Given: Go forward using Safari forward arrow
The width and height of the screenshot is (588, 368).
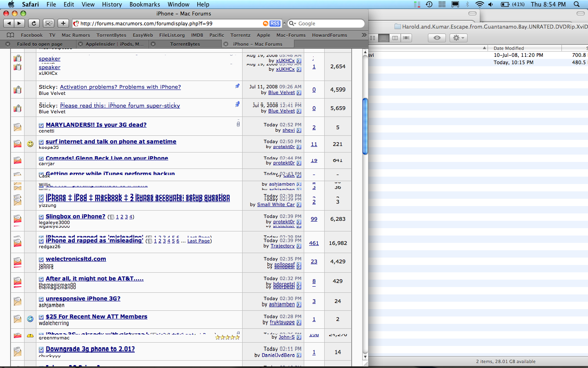Looking at the screenshot, I should (19, 23).
